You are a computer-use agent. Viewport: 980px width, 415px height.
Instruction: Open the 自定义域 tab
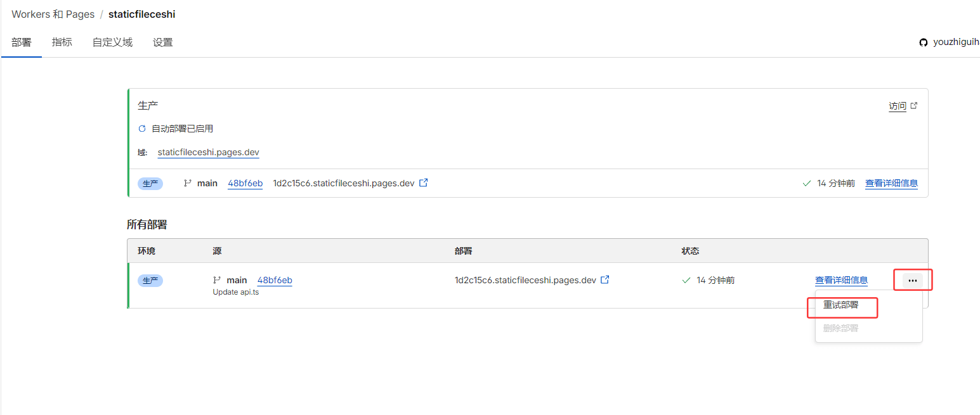(x=112, y=42)
